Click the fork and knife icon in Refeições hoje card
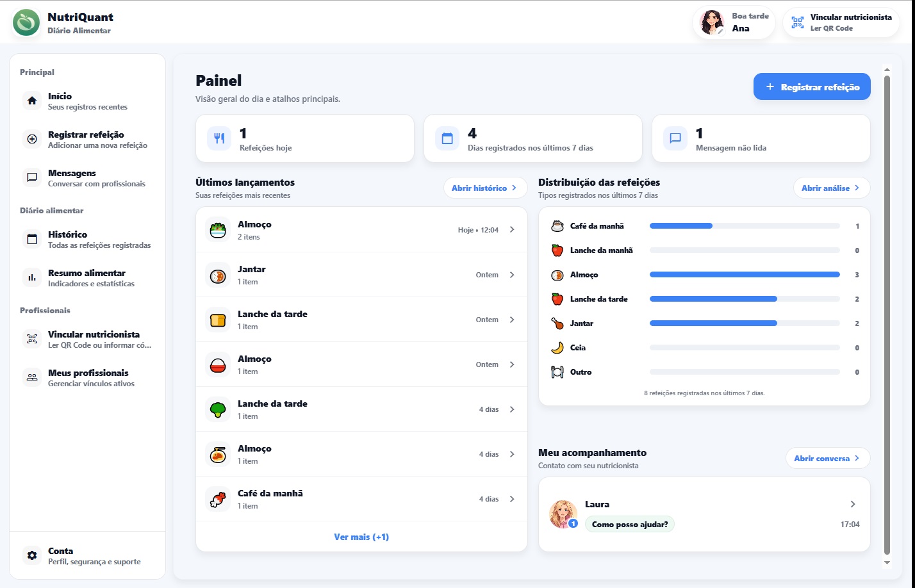This screenshot has height=588, width=915. coord(219,138)
